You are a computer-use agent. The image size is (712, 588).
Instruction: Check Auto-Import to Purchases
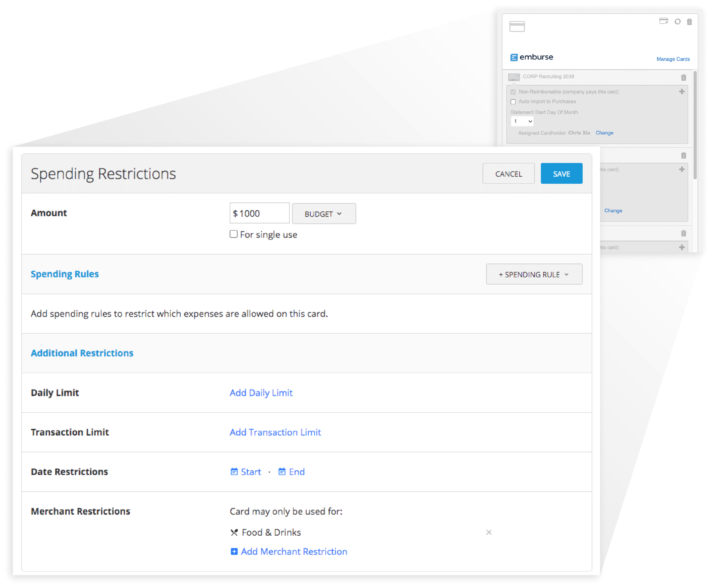tap(513, 102)
